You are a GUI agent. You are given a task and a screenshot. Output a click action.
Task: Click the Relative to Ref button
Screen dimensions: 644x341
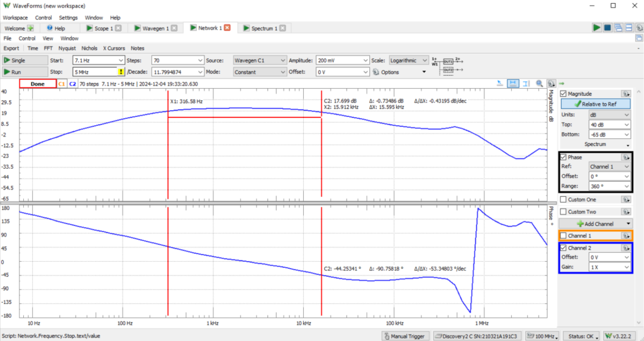[595, 104]
